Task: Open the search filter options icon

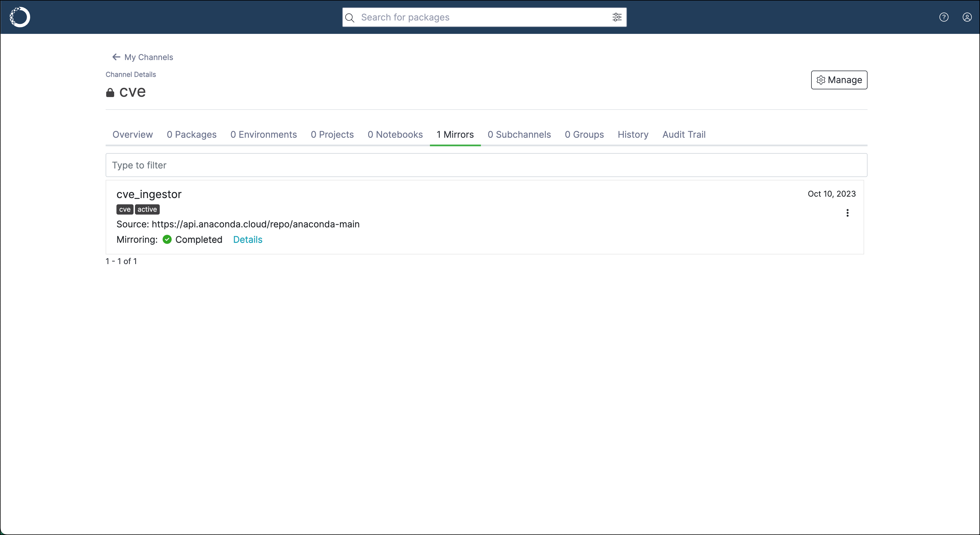Action: 617,17
